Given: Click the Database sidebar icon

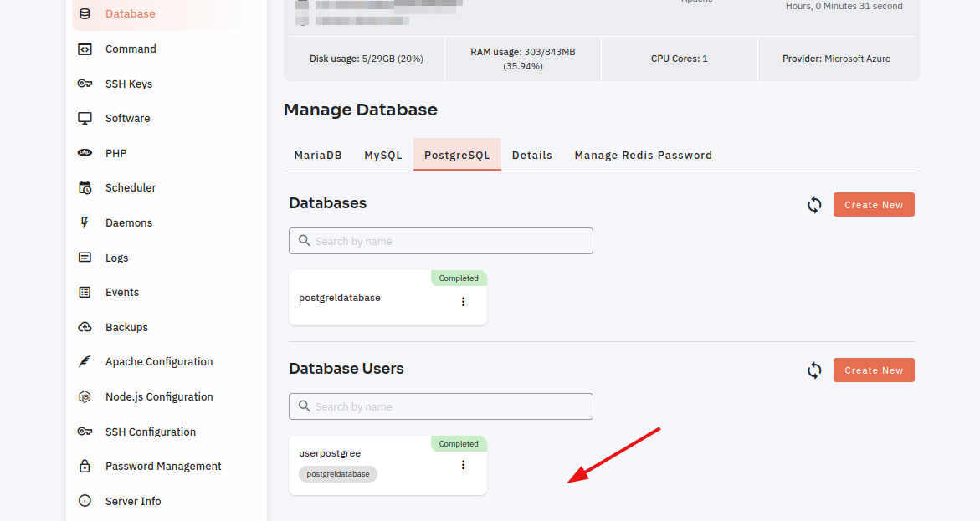Looking at the screenshot, I should [x=85, y=13].
